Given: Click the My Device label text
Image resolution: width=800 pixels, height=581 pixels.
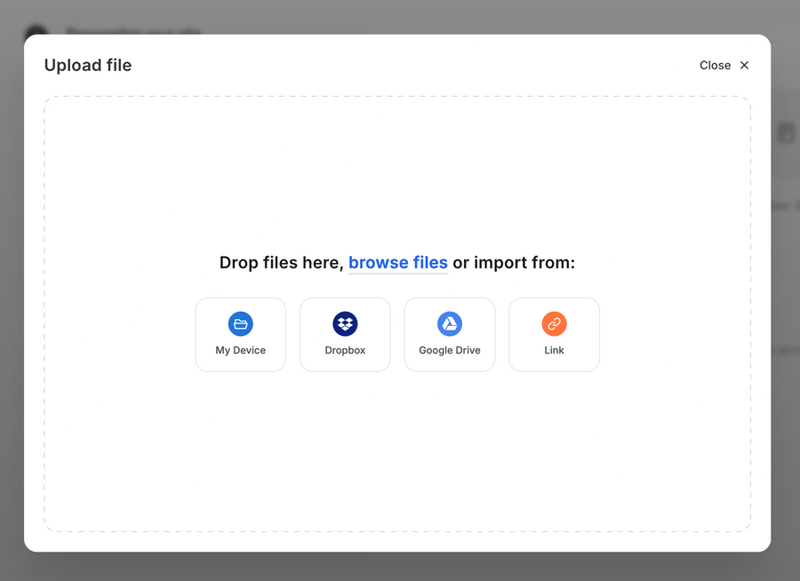Looking at the screenshot, I should 240,350.
